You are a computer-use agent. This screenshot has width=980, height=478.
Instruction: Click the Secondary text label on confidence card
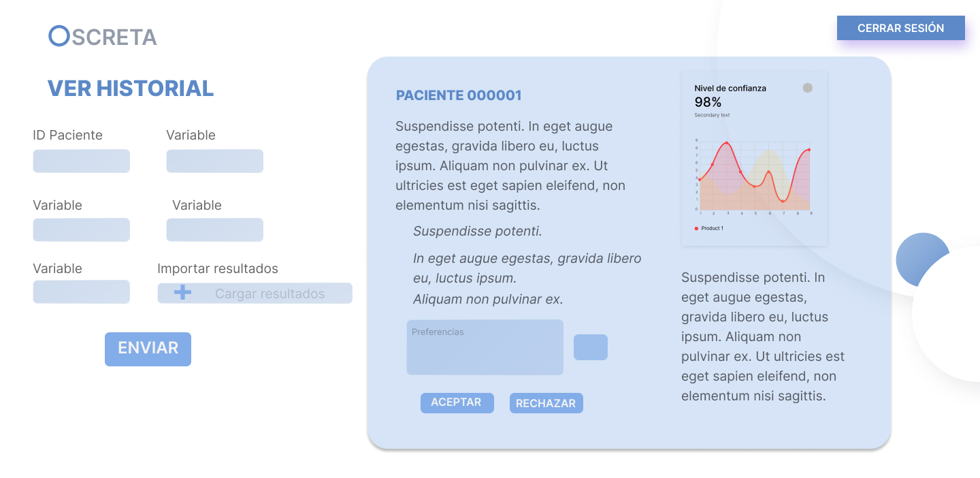[713, 115]
